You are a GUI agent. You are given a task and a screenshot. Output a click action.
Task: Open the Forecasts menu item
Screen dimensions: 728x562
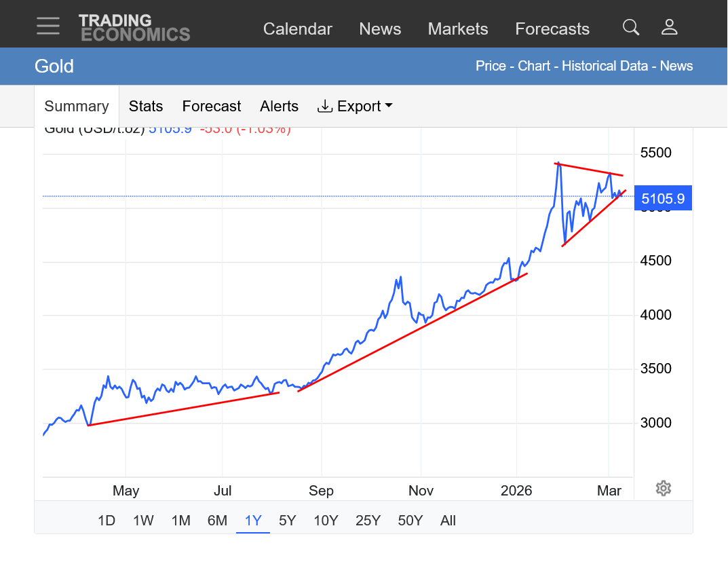tap(552, 29)
